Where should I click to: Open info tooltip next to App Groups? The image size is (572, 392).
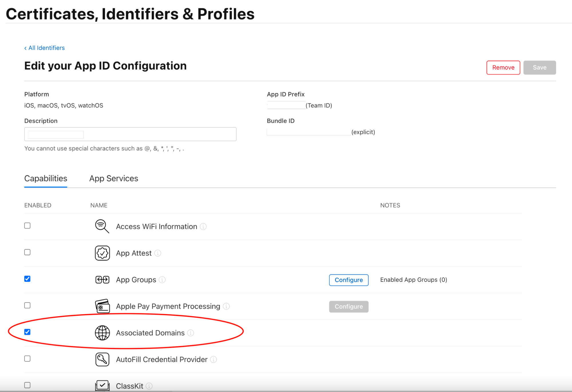click(x=162, y=280)
